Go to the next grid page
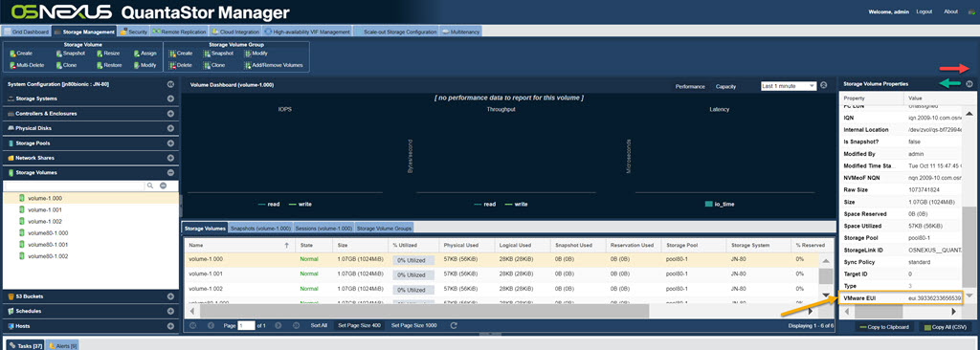980x350 pixels. [x=278, y=326]
